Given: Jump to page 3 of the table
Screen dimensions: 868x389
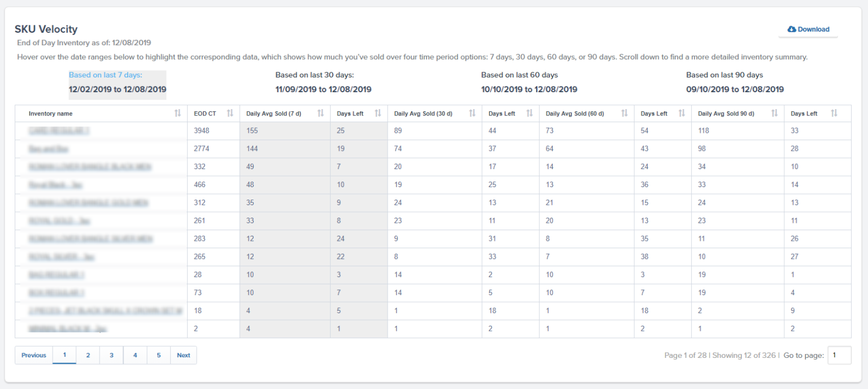Looking at the screenshot, I should pyautogui.click(x=111, y=355).
